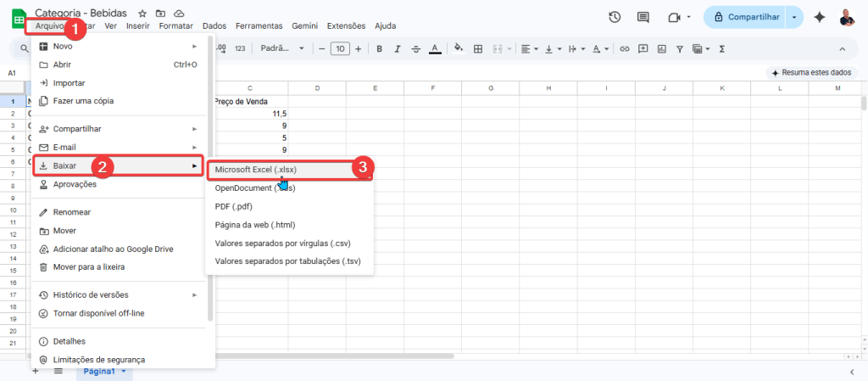Expand the horizontal align dropdown
The image size is (868, 381).
pos(529,48)
